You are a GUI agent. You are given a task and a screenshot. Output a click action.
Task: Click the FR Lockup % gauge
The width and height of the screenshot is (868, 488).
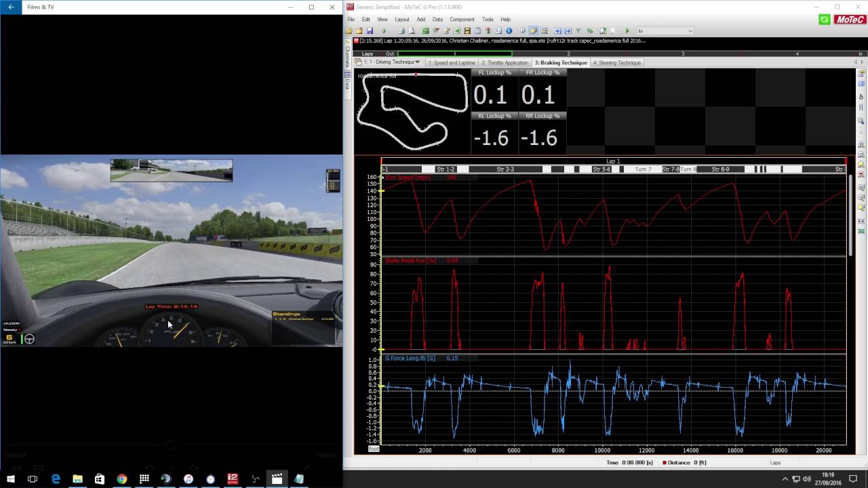542,89
